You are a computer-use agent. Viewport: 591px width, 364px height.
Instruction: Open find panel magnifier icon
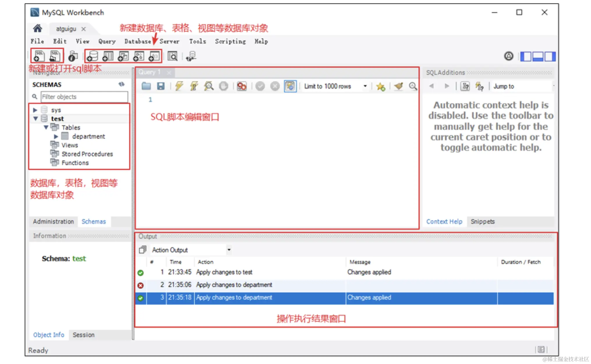[413, 86]
